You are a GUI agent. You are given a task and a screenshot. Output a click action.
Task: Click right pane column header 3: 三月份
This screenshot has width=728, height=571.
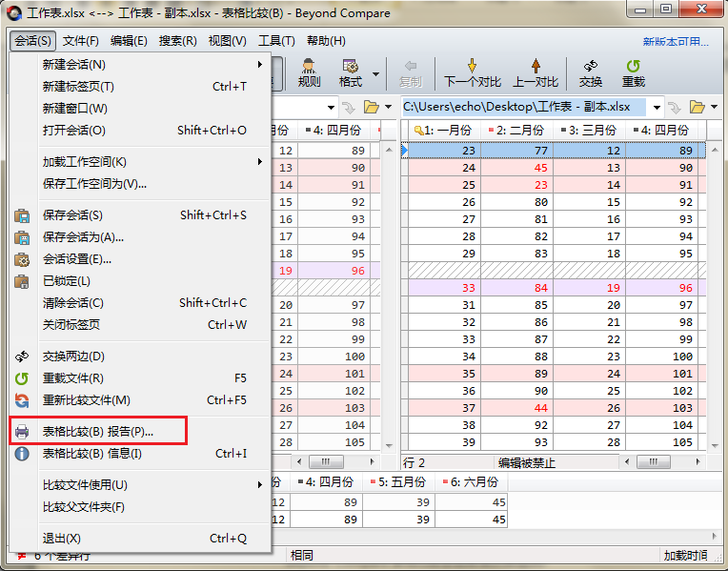tap(589, 131)
